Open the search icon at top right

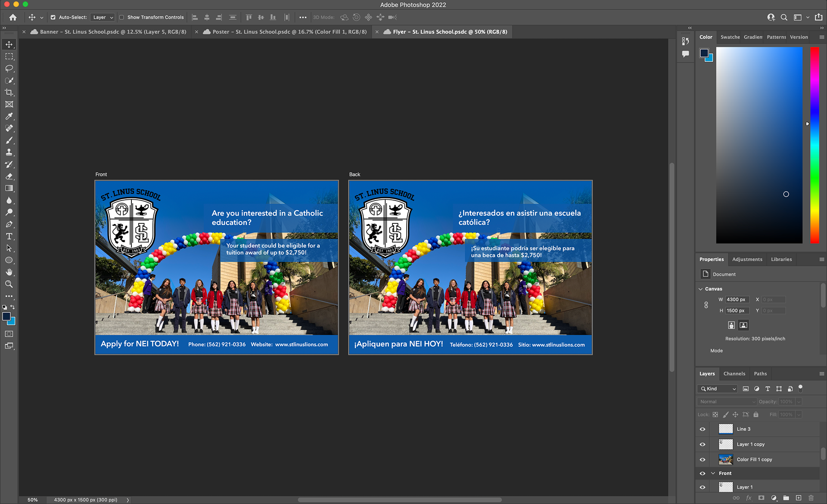click(x=784, y=17)
